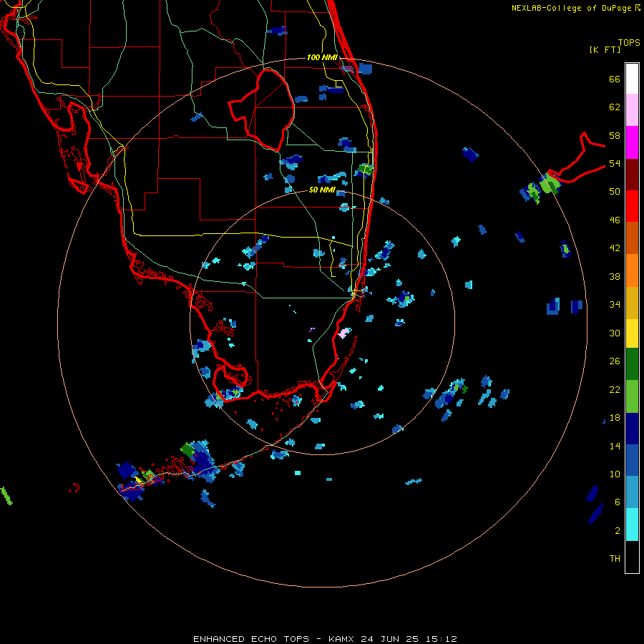644x644 pixels.
Task: Click the dark green legend swatch
Action: point(632,364)
